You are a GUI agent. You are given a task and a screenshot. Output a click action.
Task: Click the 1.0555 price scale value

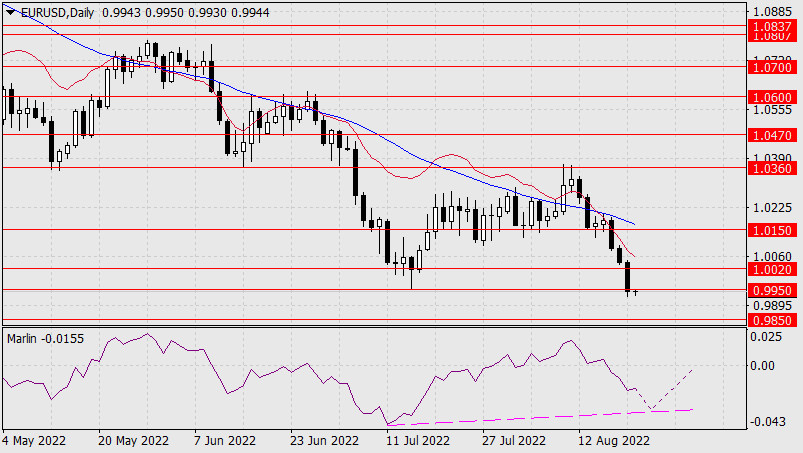772,110
